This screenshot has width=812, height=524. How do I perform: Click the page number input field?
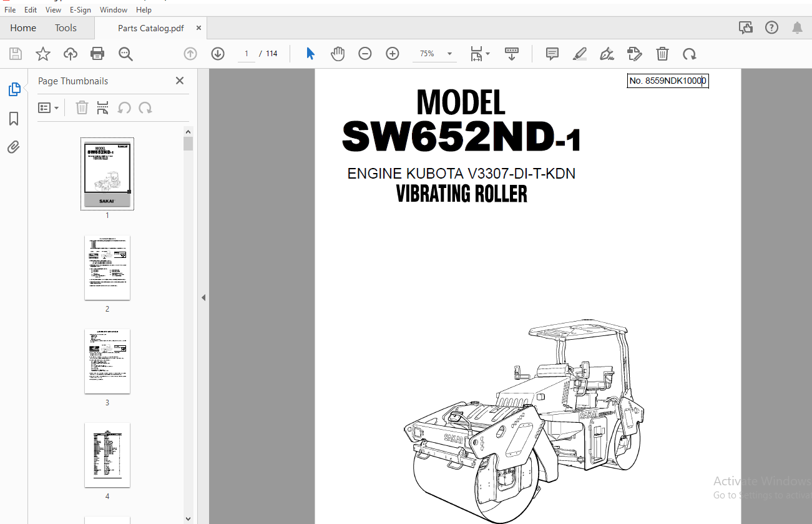click(x=247, y=54)
